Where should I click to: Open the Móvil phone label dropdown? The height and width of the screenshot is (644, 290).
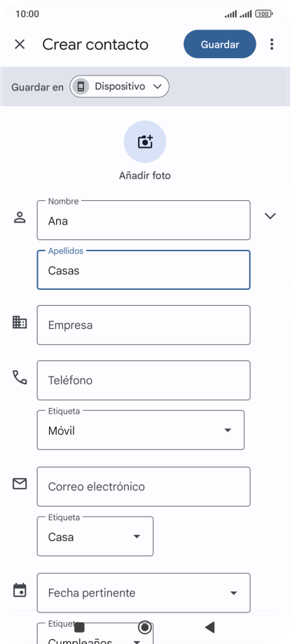(x=141, y=430)
